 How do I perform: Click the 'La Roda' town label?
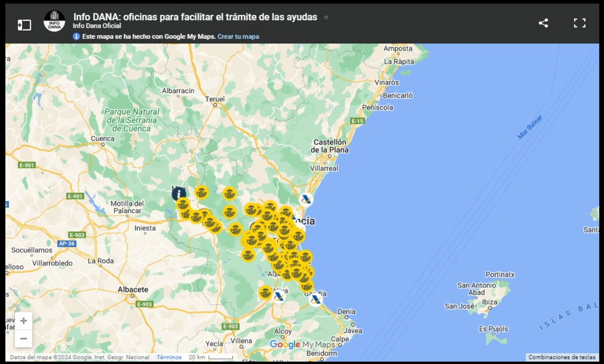[x=101, y=261]
